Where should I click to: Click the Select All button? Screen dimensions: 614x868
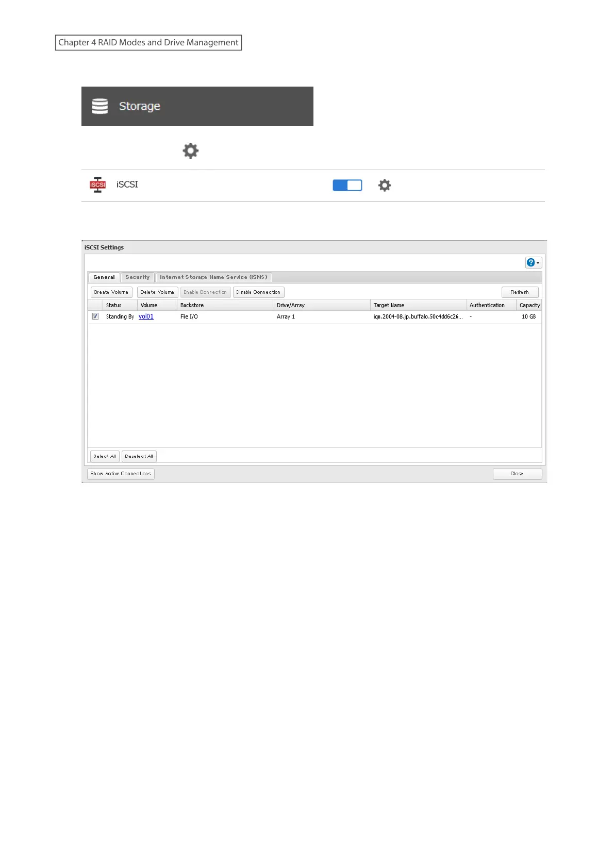click(x=105, y=456)
